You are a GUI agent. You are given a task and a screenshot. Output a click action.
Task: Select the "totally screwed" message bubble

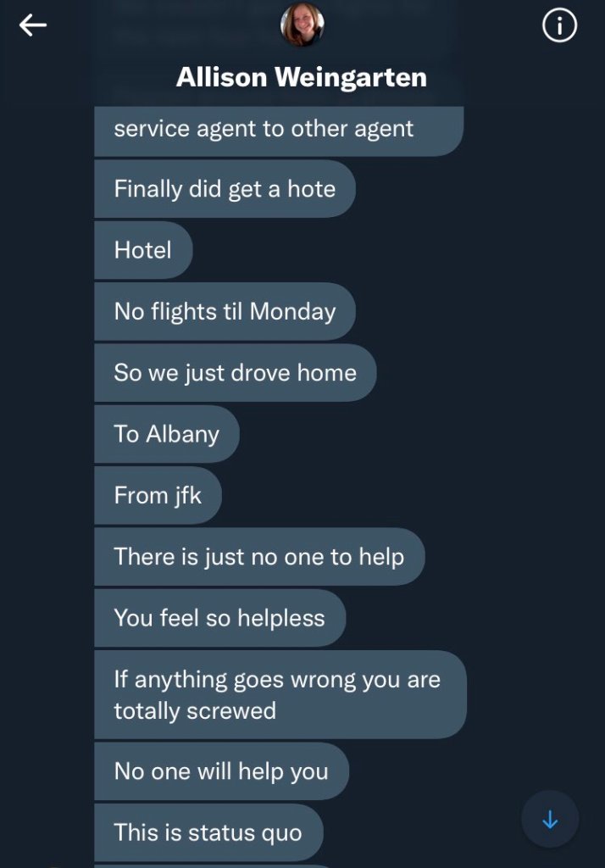coord(280,694)
